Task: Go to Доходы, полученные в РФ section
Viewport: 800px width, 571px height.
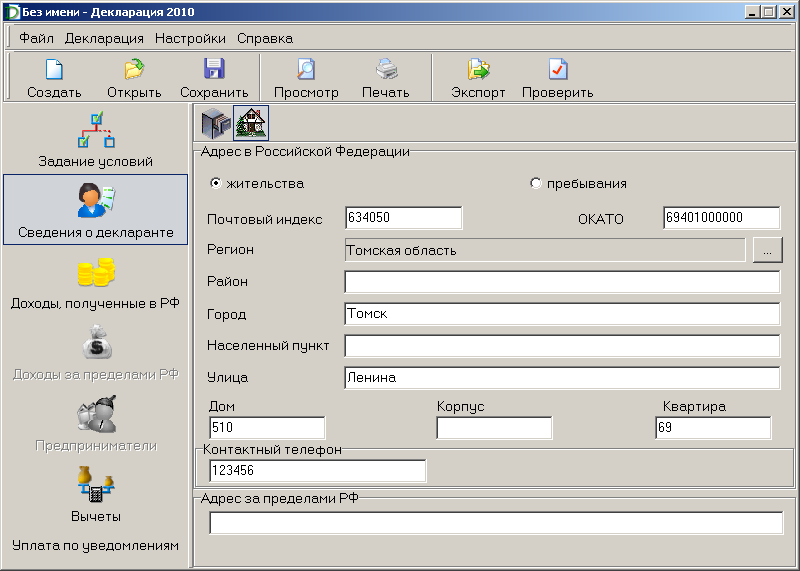Action: coord(95,284)
